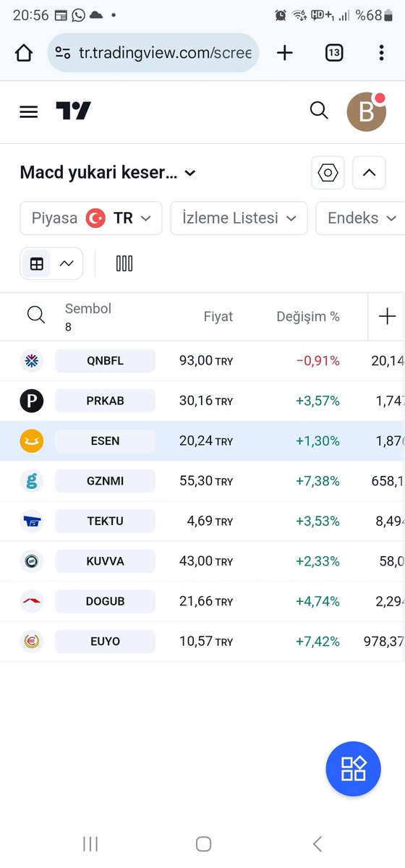This screenshot has width=405, height=868.
Task: Tap the DOGUB company logo
Action: point(32,601)
